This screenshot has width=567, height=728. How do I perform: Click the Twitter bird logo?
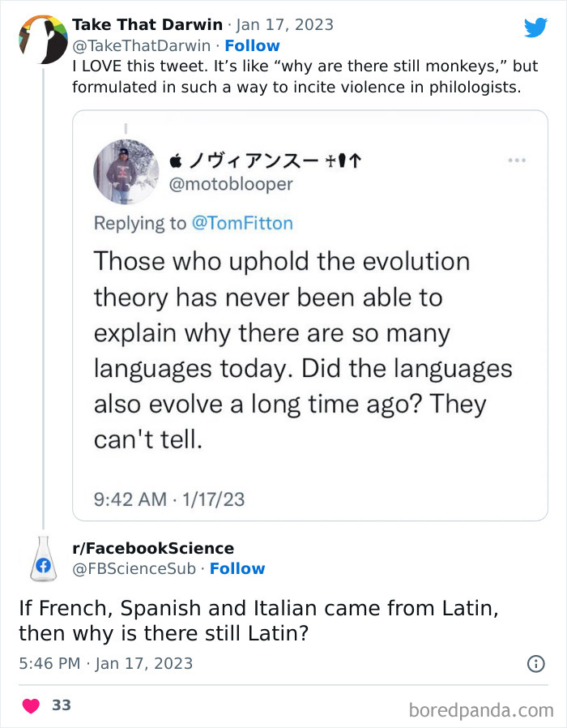[536, 27]
